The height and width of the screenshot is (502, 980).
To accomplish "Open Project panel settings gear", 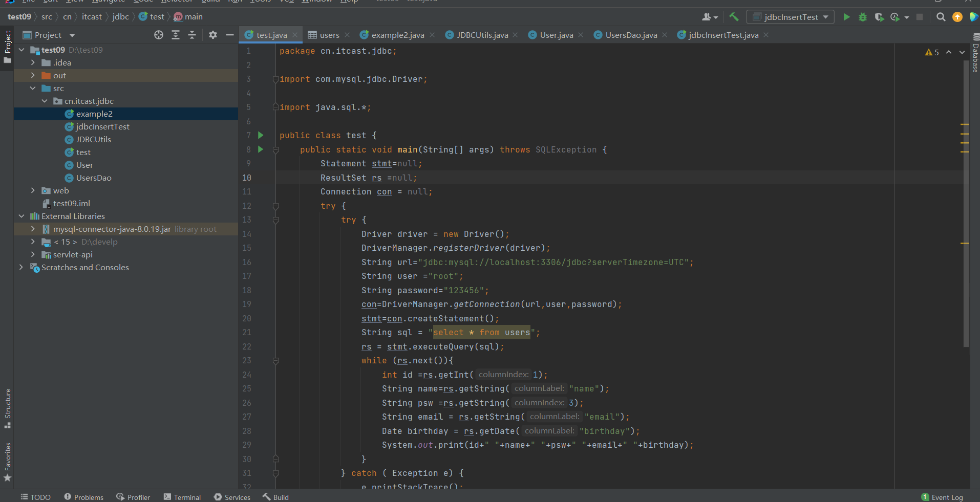I will 213,35.
